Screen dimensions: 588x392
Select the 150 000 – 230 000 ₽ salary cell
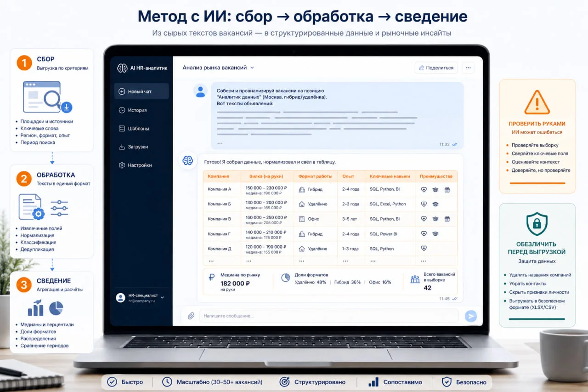tap(266, 188)
